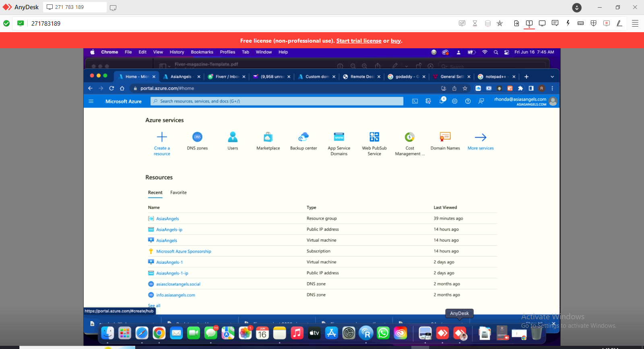Open AsiaAngels-ip public IP link
The image size is (644, 349).
point(169,230)
